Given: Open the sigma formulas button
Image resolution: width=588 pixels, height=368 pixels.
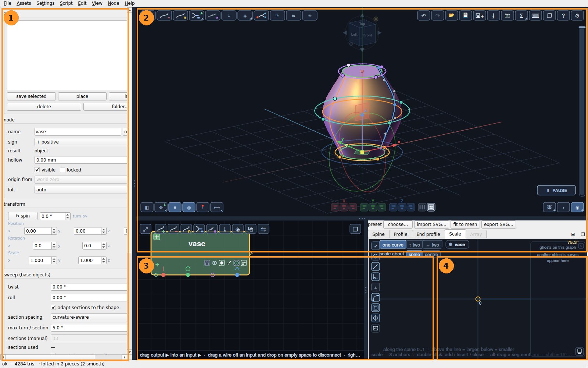Looking at the screenshot, I should (521, 16).
